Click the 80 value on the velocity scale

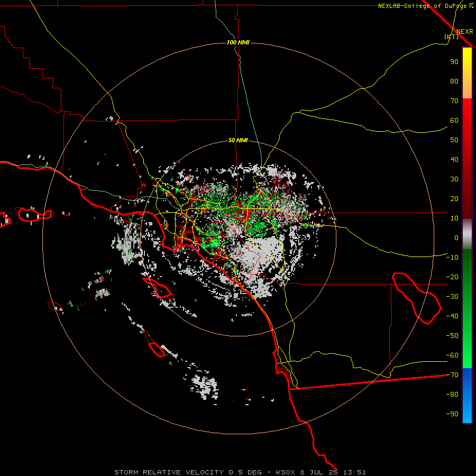point(454,81)
